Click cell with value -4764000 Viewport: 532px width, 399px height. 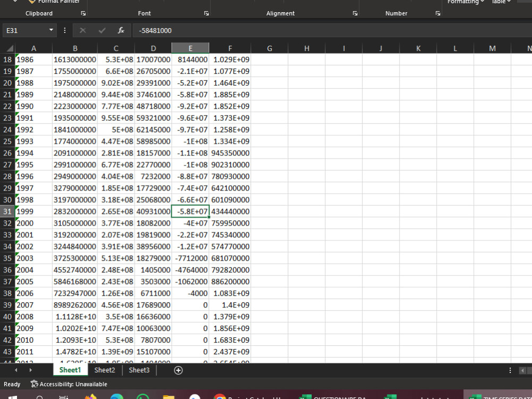coord(190,270)
